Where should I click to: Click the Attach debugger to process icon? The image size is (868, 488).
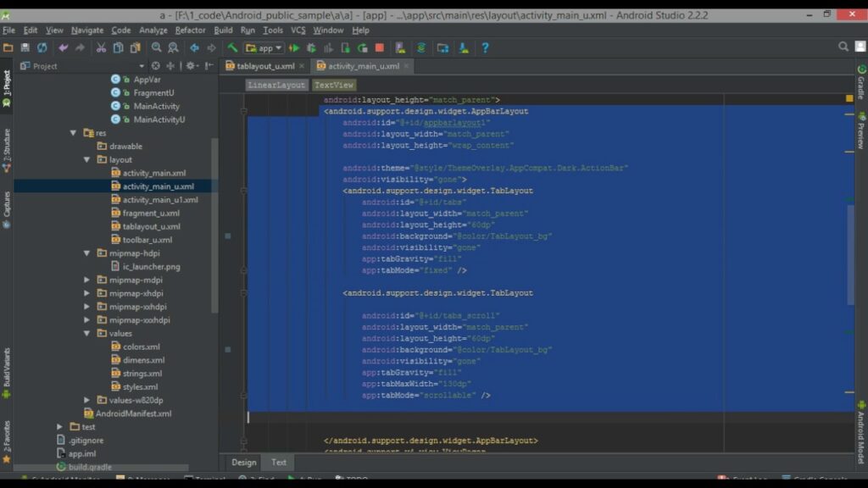click(x=346, y=48)
